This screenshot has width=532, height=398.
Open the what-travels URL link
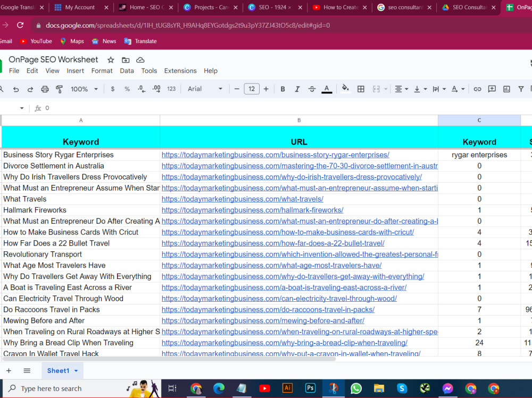242,199
